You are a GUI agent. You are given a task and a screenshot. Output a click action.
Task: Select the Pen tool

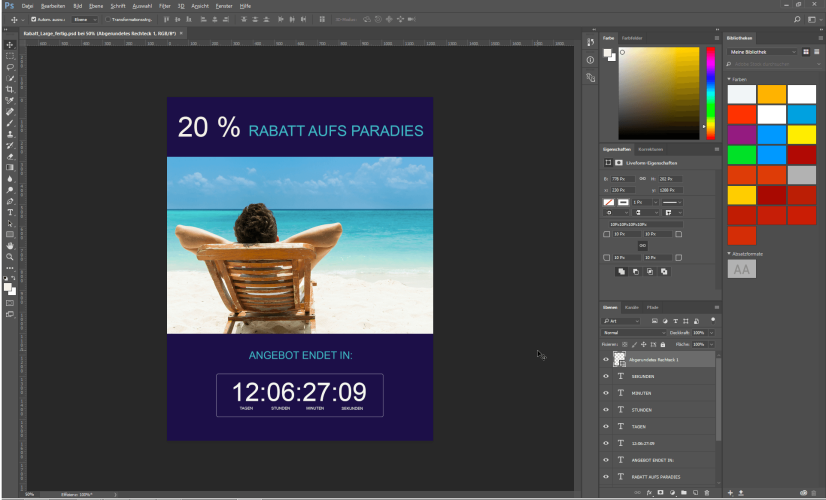click(10, 201)
